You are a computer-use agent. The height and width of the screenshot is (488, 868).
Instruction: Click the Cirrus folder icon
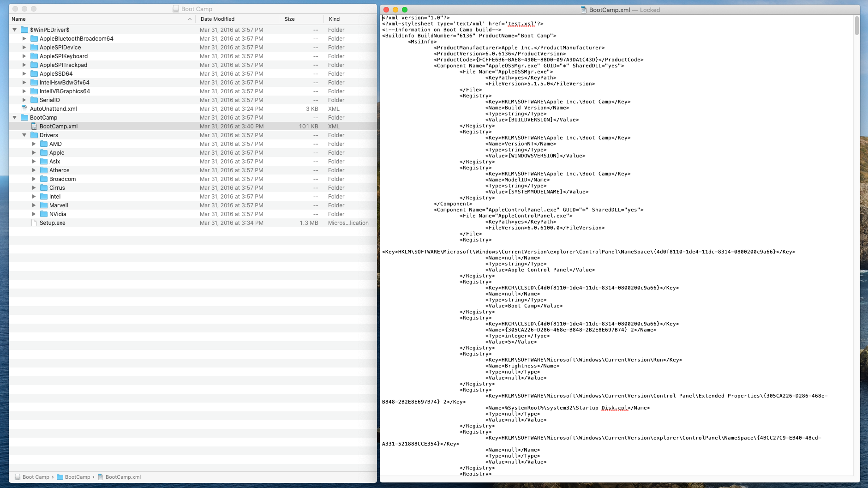[44, 188]
